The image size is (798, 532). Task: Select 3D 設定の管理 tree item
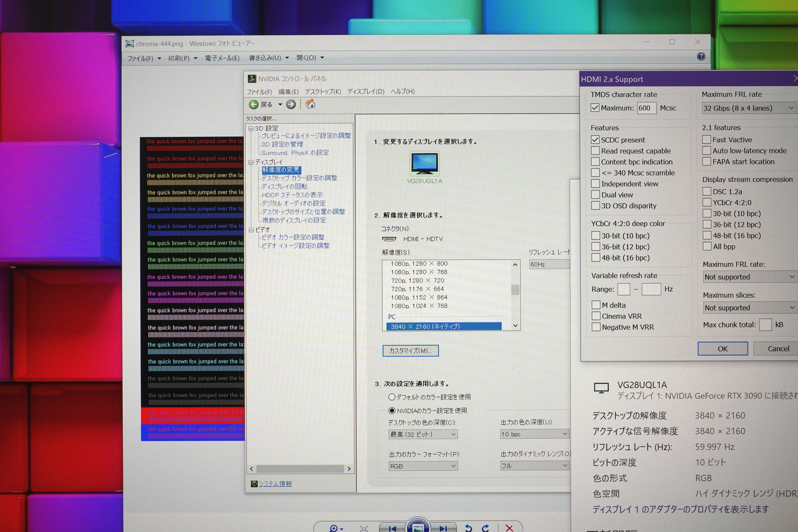click(x=282, y=144)
